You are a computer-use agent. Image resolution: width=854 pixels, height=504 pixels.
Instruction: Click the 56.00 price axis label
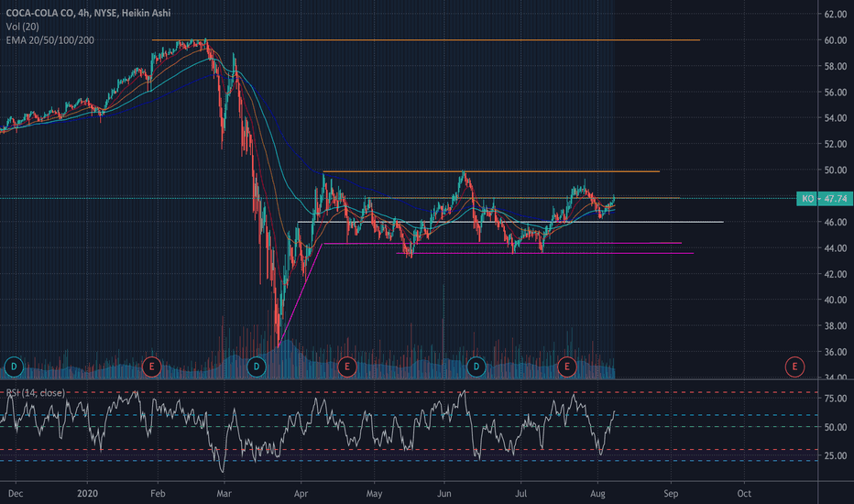pyautogui.click(x=835, y=92)
